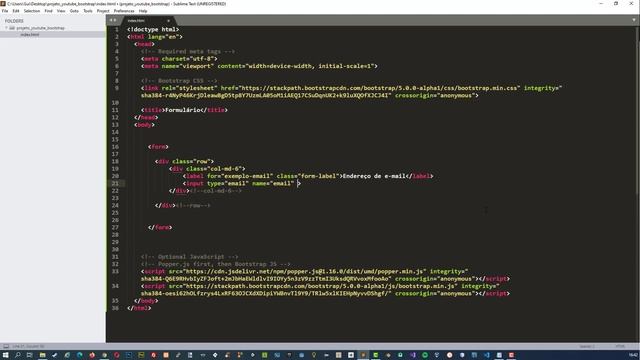The width and height of the screenshot is (640, 360).
Task: Click the meta charset="utf-8" line
Action: tap(179, 58)
